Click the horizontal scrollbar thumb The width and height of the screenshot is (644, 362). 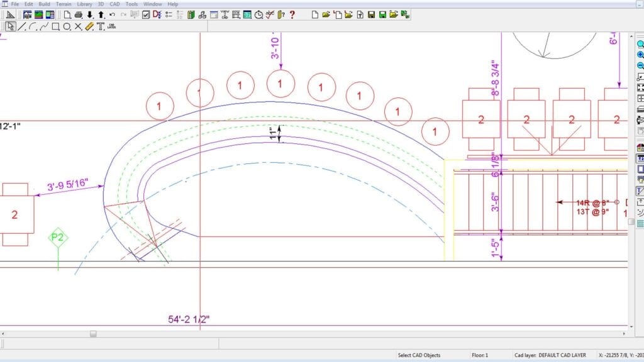[x=93, y=334]
